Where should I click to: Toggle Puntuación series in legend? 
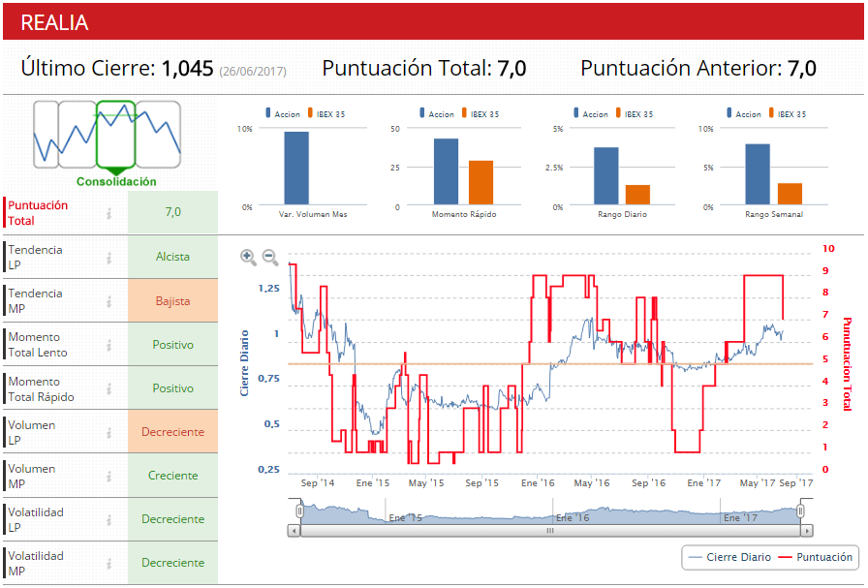coord(816,558)
